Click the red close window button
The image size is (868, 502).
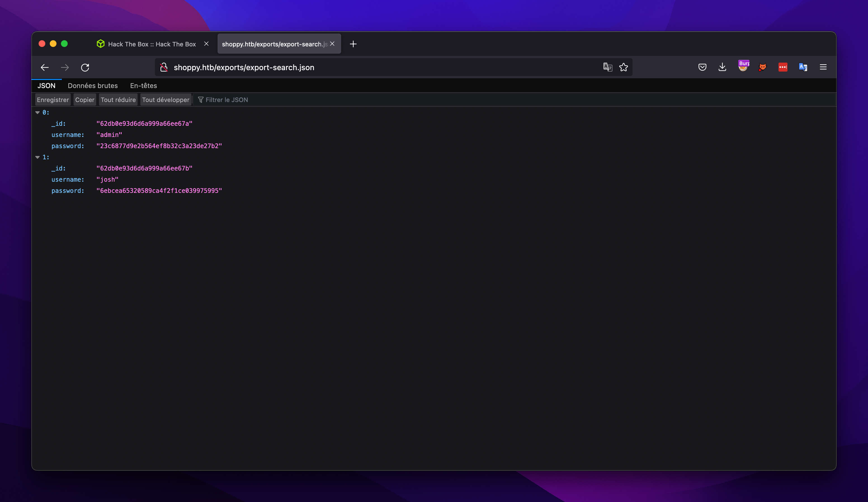42,44
